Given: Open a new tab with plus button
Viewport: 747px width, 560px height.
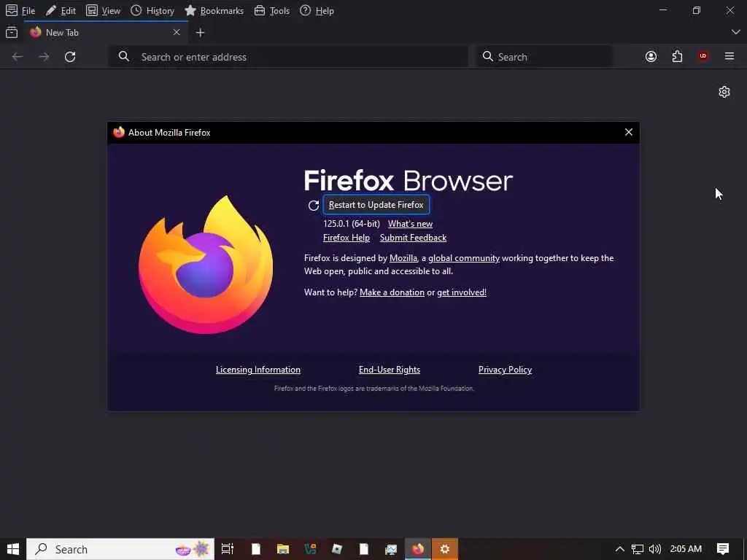Looking at the screenshot, I should (200, 32).
